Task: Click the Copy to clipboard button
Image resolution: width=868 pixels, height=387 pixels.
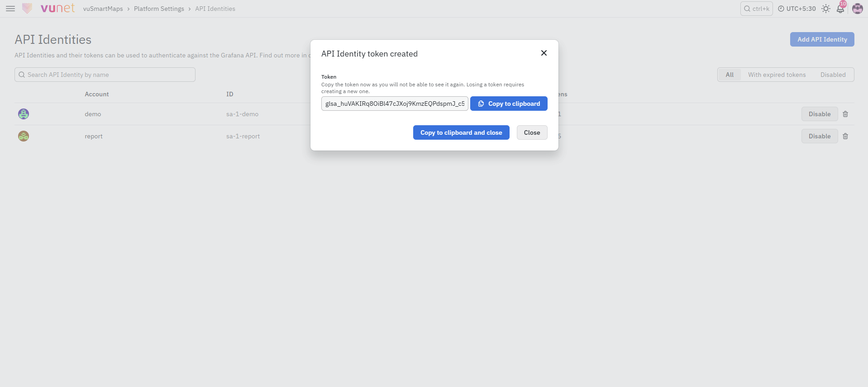Action: tap(509, 104)
